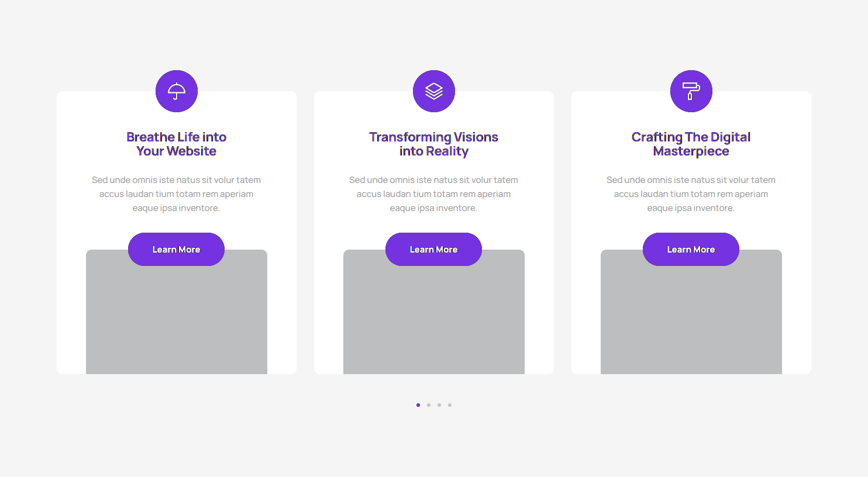Click the description paragraph under Crafting Digital heading
The width and height of the screenshot is (868, 477).
click(x=691, y=194)
